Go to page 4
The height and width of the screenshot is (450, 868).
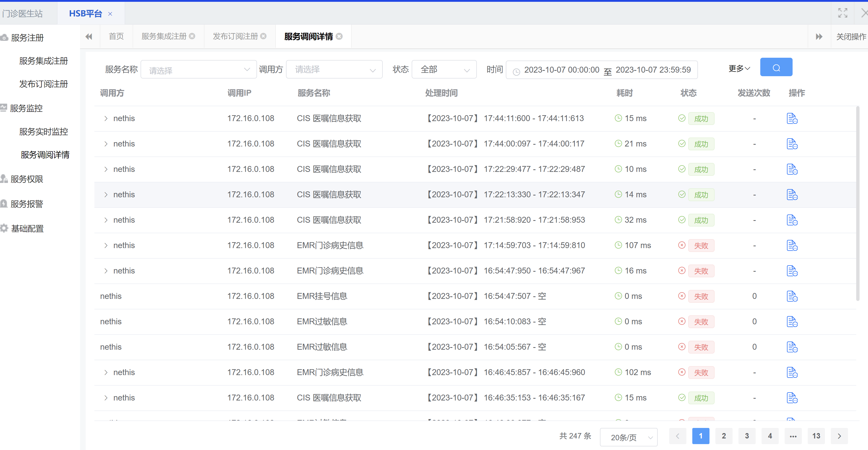click(770, 436)
